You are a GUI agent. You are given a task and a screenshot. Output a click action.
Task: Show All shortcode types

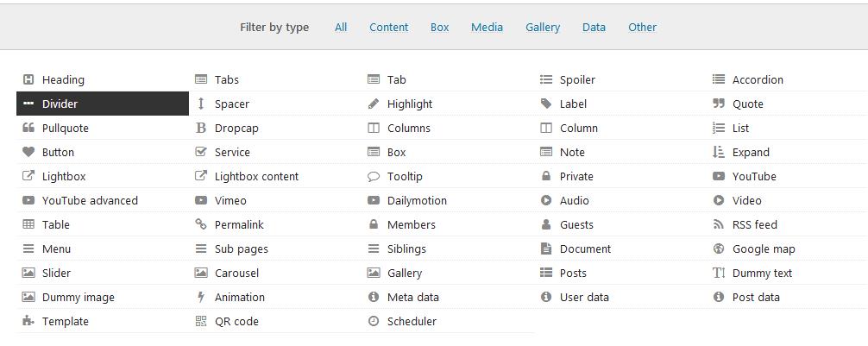(x=341, y=27)
